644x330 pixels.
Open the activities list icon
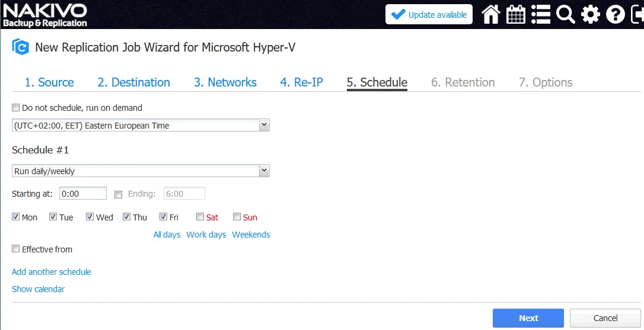540,14
